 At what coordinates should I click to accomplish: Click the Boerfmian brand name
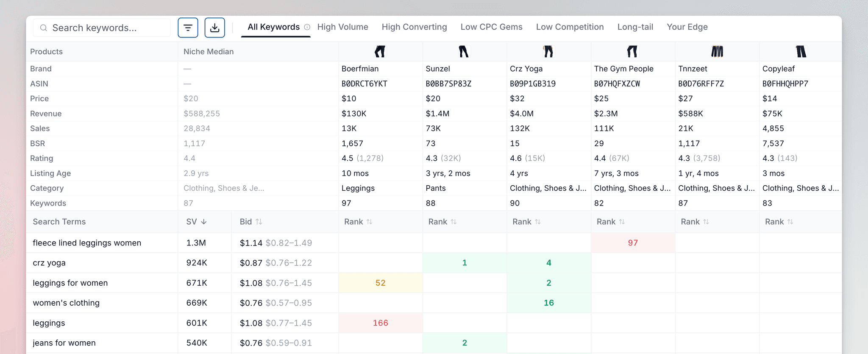point(360,69)
